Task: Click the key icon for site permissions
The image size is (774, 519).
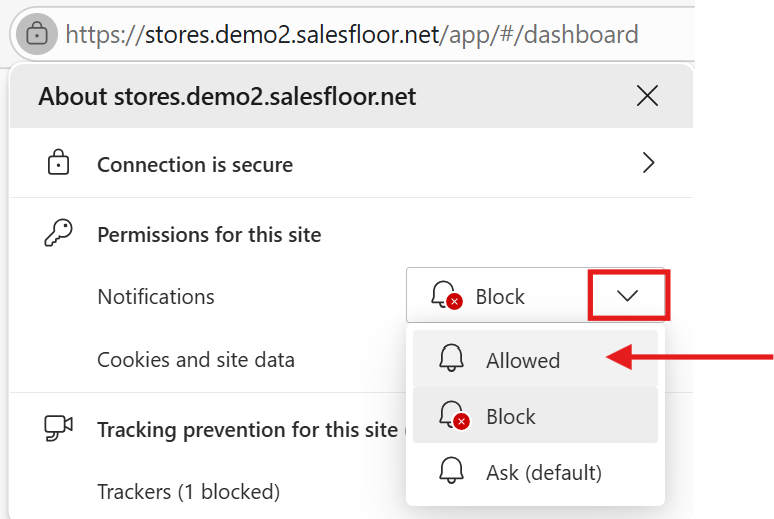Action: [x=59, y=235]
